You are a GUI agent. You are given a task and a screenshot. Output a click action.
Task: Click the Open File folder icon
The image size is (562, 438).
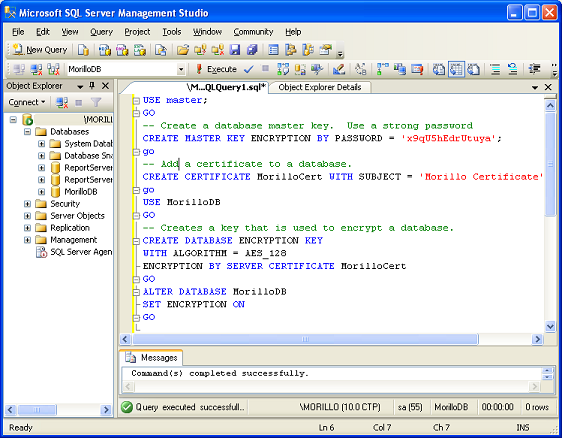(x=183, y=50)
